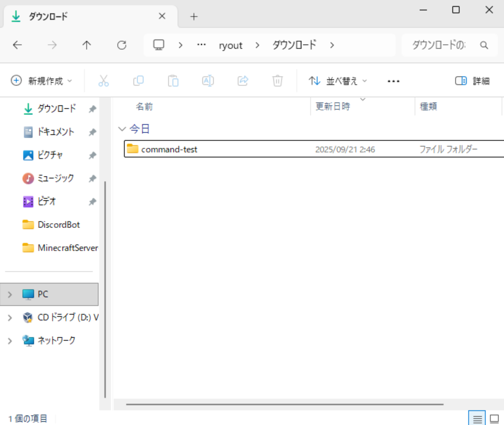Click the Share icon in toolbar
Image resolution: width=504 pixels, height=425 pixels.
point(243,81)
